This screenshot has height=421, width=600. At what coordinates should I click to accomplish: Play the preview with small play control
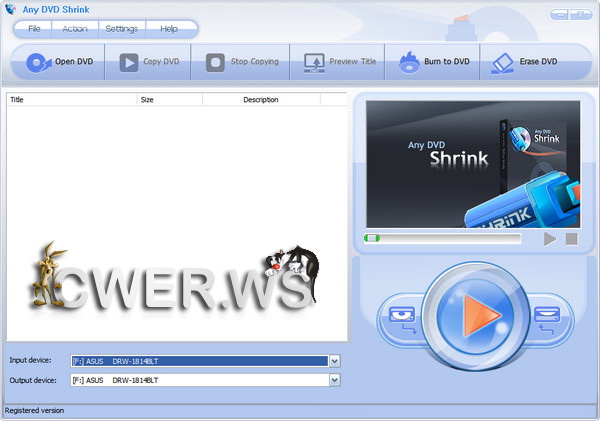click(x=549, y=239)
